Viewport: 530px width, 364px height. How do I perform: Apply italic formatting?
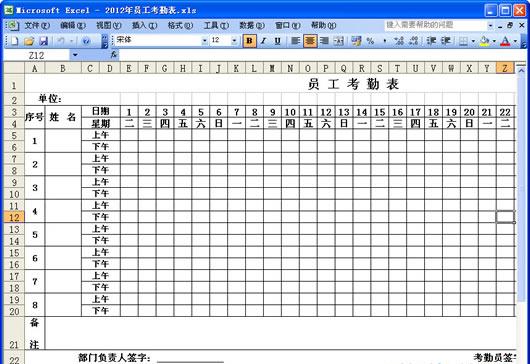click(x=263, y=41)
